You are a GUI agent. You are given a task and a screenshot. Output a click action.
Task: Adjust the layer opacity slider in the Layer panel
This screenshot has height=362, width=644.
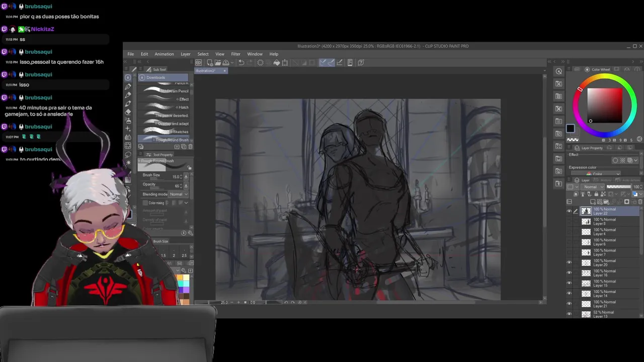[619, 187]
